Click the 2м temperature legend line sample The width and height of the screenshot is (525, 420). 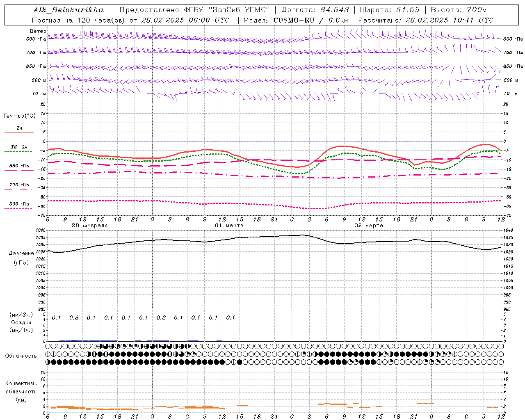pyautogui.click(x=19, y=133)
